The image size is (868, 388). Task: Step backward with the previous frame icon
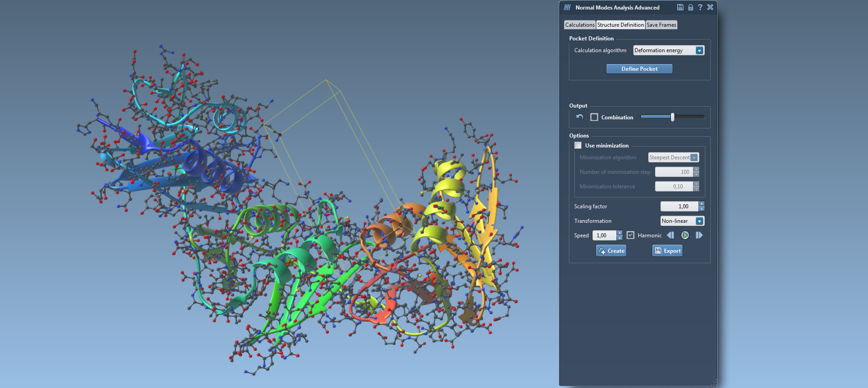(670, 235)
